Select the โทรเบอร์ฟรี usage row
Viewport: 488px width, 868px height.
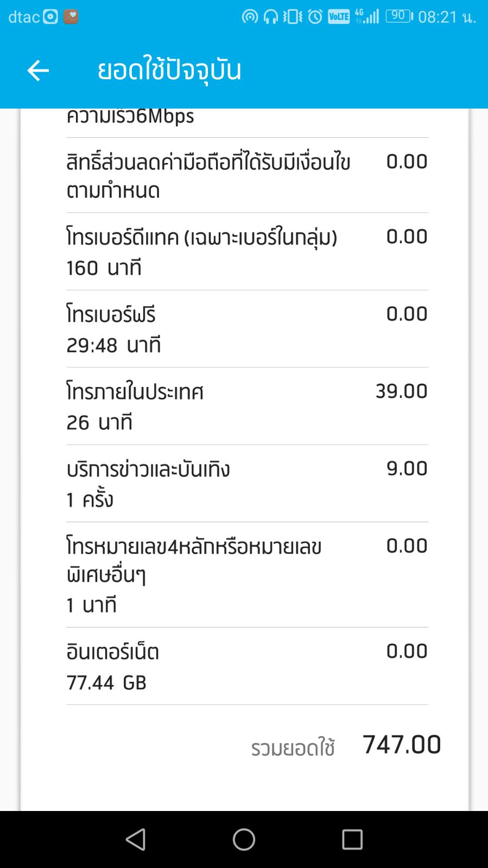click(x=247, y=329)
